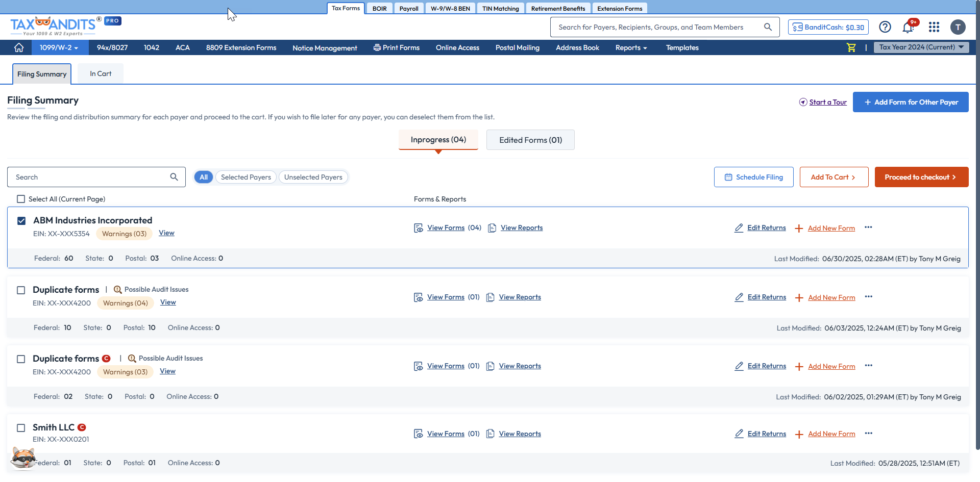Click the Add To Cart button
Screen dimensions: 980x482
click(x=834, y=177)
